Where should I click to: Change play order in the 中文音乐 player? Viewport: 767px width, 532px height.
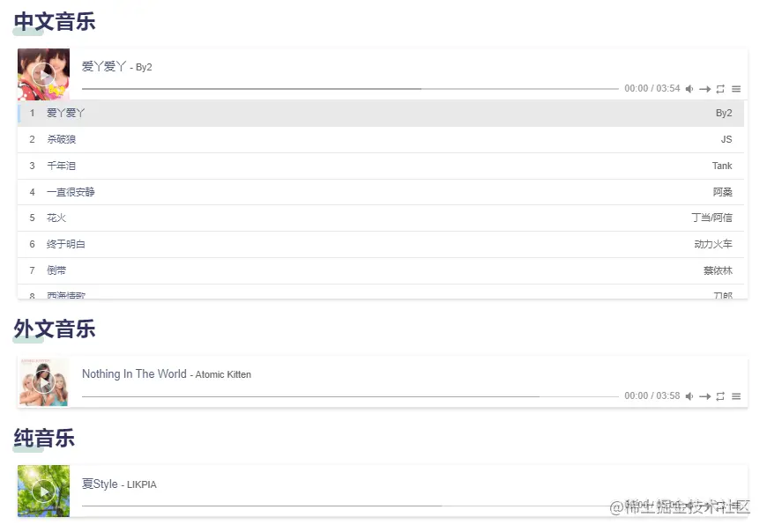coord(705,89)
